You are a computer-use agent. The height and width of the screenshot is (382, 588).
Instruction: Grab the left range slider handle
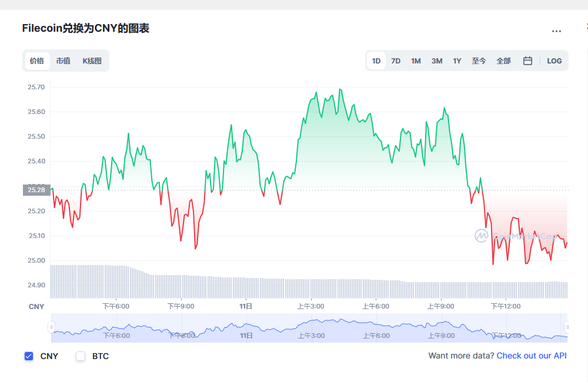click(x=51, y=327)
